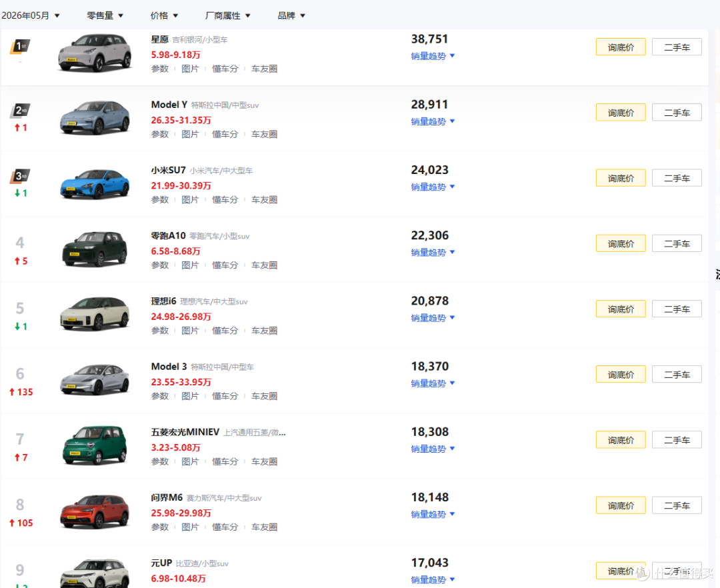The image size is (720, 588).
Task: Click 二手车 for 理想i6
Action: click(677, 309)
